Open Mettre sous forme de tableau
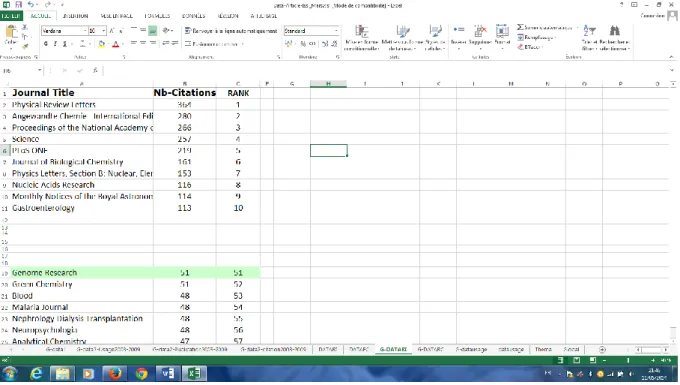The image size is (680, 385). (x=402, y=37)
